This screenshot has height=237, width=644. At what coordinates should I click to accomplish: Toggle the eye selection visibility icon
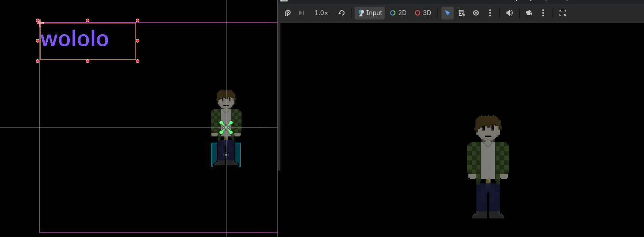coord(476,13)
